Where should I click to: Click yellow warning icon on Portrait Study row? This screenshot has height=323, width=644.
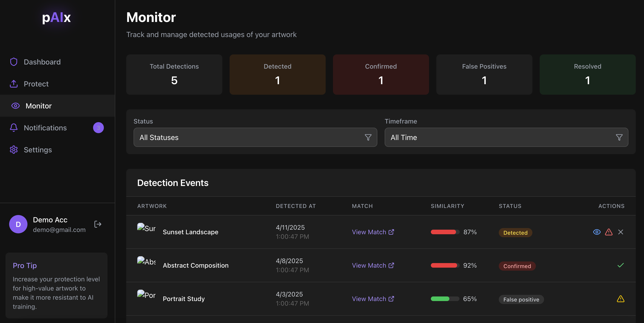[620, 299]
